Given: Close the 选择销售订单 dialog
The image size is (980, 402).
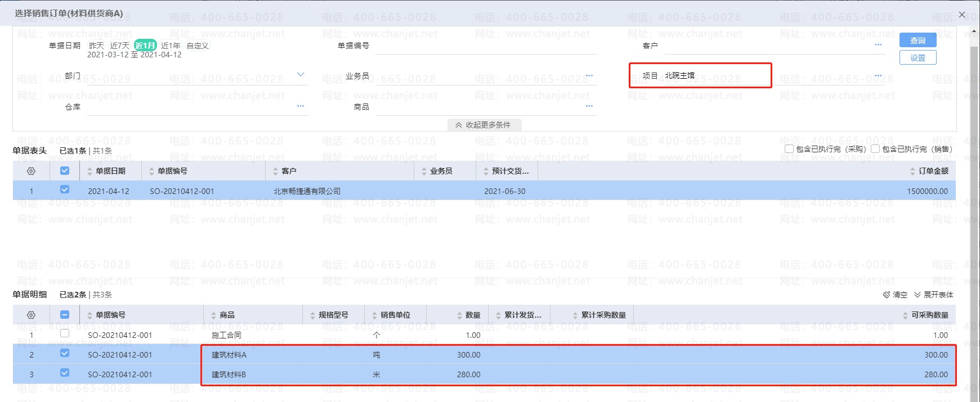Looking at the screenshot, I should tap(962, 15).
